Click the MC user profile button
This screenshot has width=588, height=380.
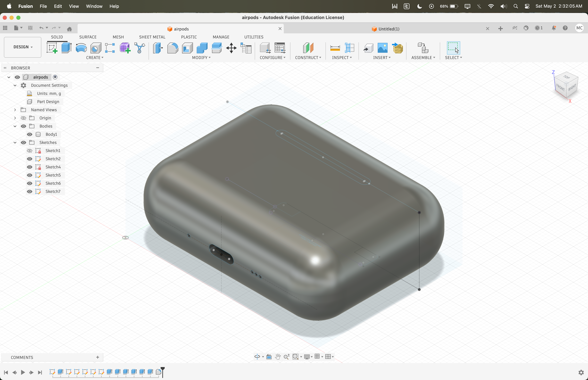click(x=579, y=28)
